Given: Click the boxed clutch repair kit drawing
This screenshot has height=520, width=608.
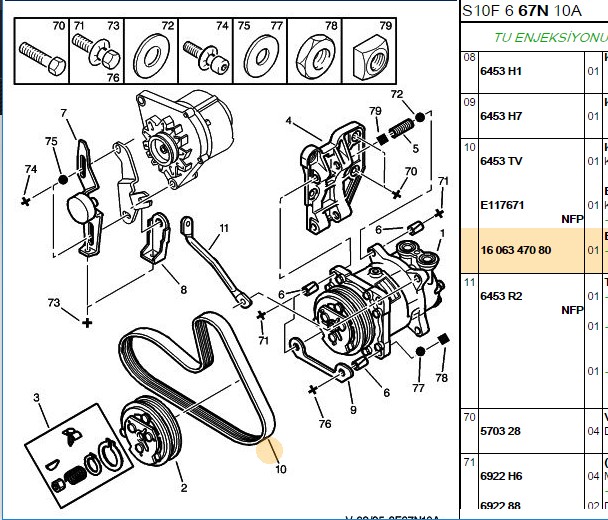Looking at the screenshot, I should click(x=79, y=456).
